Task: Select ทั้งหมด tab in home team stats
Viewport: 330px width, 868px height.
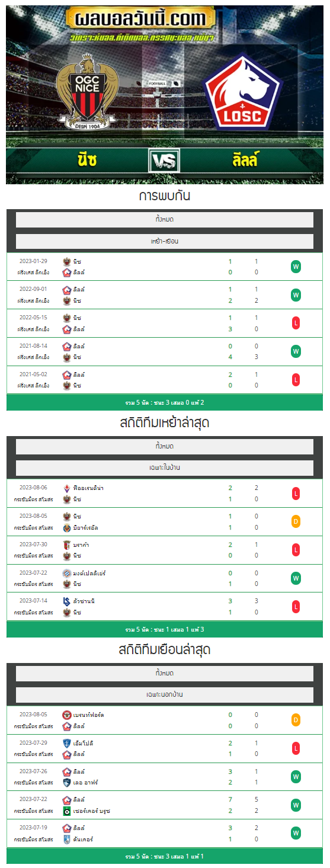Action: click(165, 446)
